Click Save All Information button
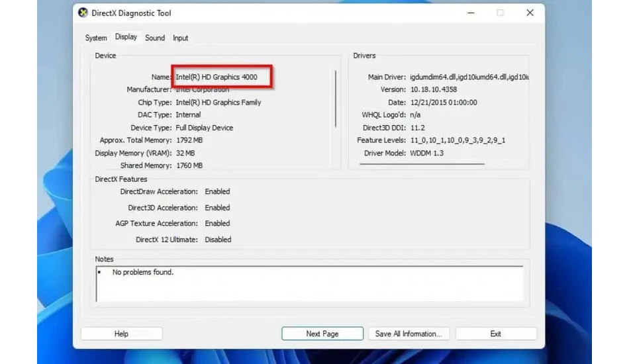The width and height of the screenshot is (629, 364). (x=409, y=334)
